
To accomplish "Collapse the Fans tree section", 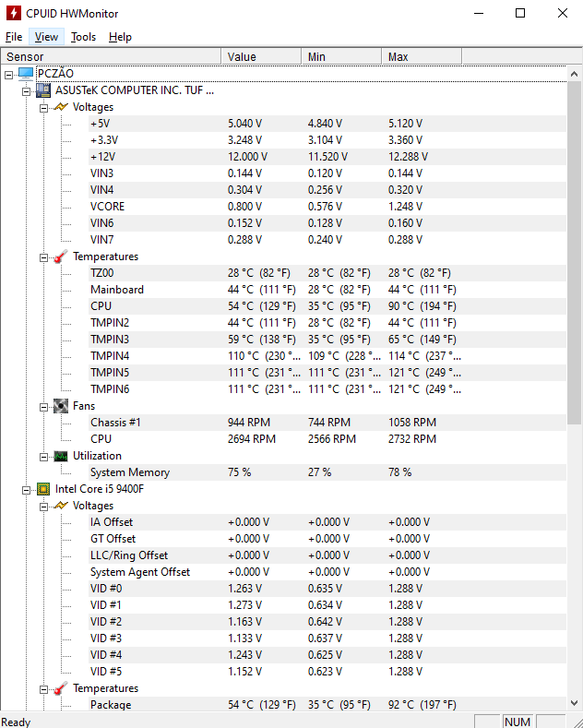I will [x=43, y=407].
